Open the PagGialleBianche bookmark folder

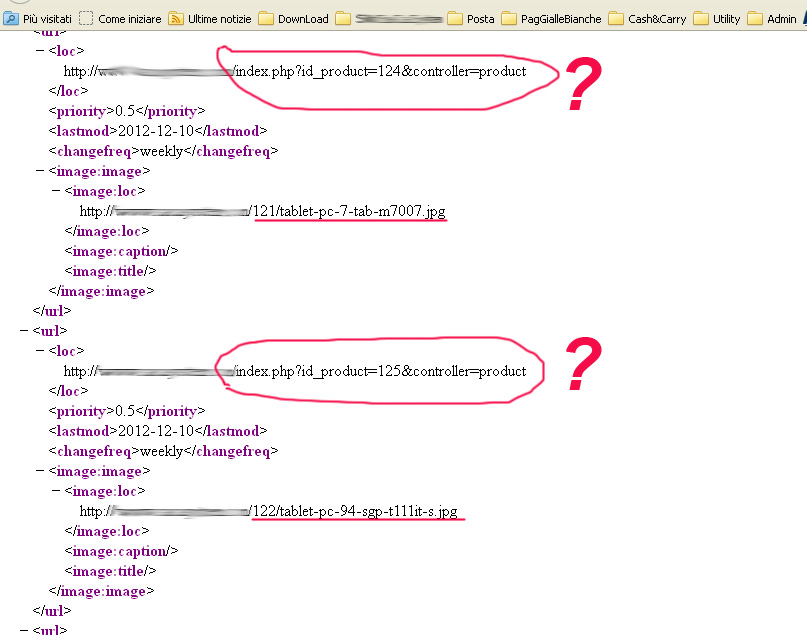[551, 19]
